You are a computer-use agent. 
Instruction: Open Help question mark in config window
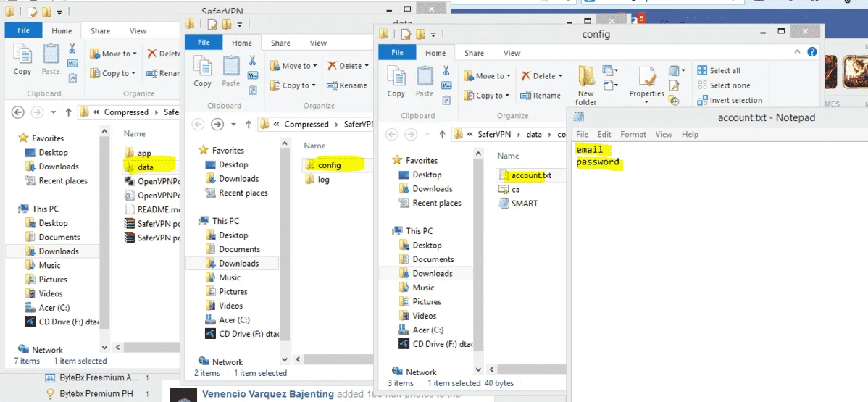[x=812, y=52]
